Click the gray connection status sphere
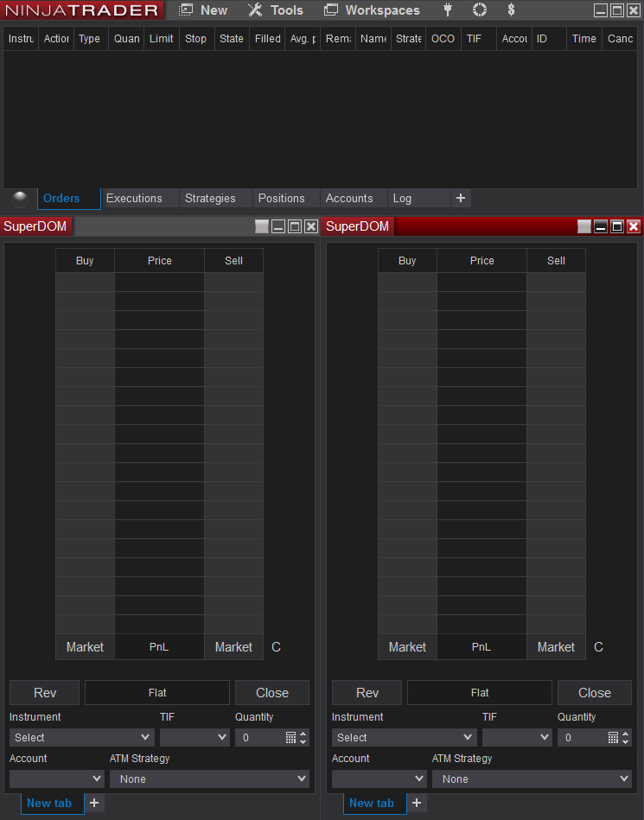The image size is (644, 820). click(20, 200)
